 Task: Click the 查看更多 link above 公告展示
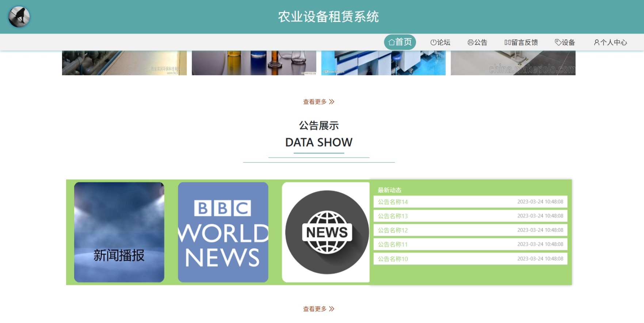point(319,102)
